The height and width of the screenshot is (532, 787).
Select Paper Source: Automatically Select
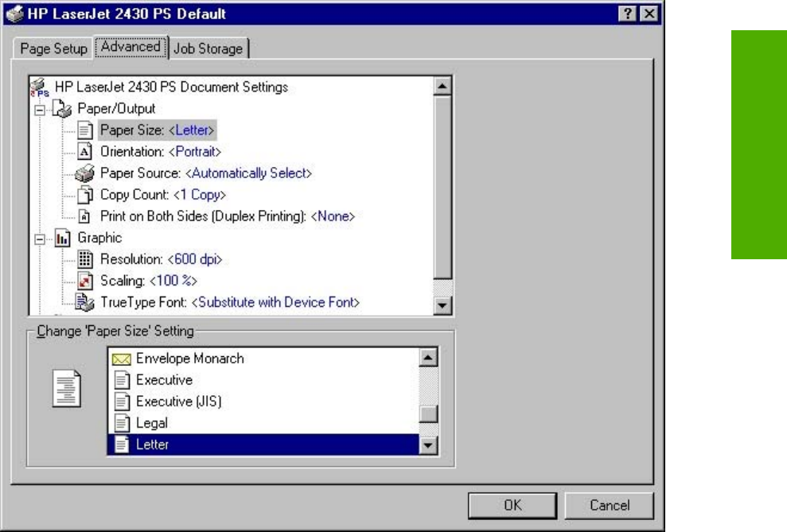[206, 173]
